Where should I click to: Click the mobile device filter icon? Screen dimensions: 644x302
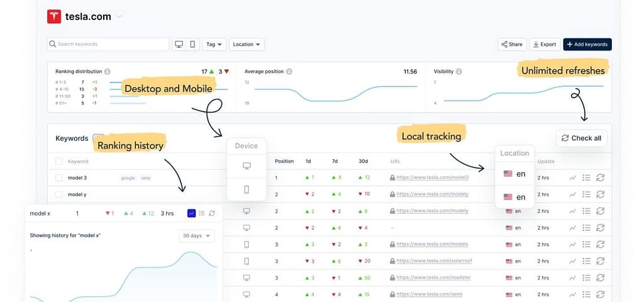(192, 45)
